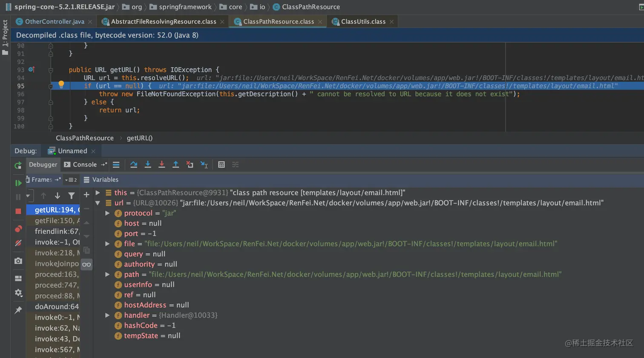Toggle the watches view glasses icon

(86, 264)
